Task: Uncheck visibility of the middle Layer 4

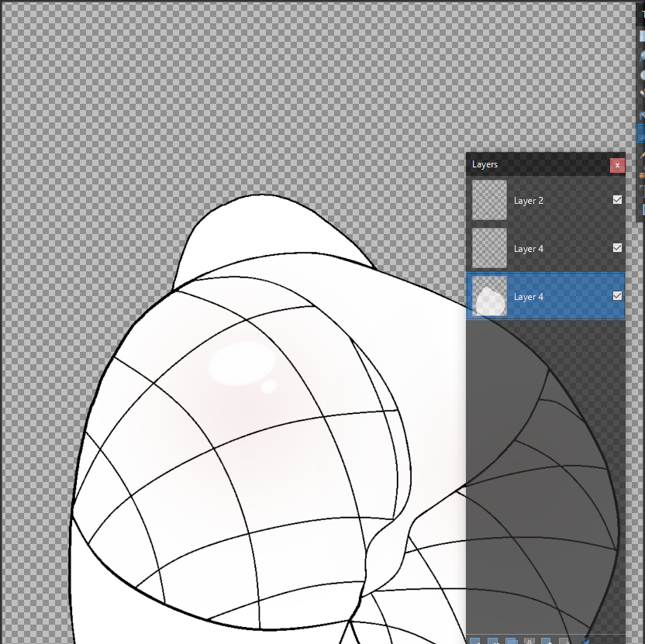Action: [617, 248]
